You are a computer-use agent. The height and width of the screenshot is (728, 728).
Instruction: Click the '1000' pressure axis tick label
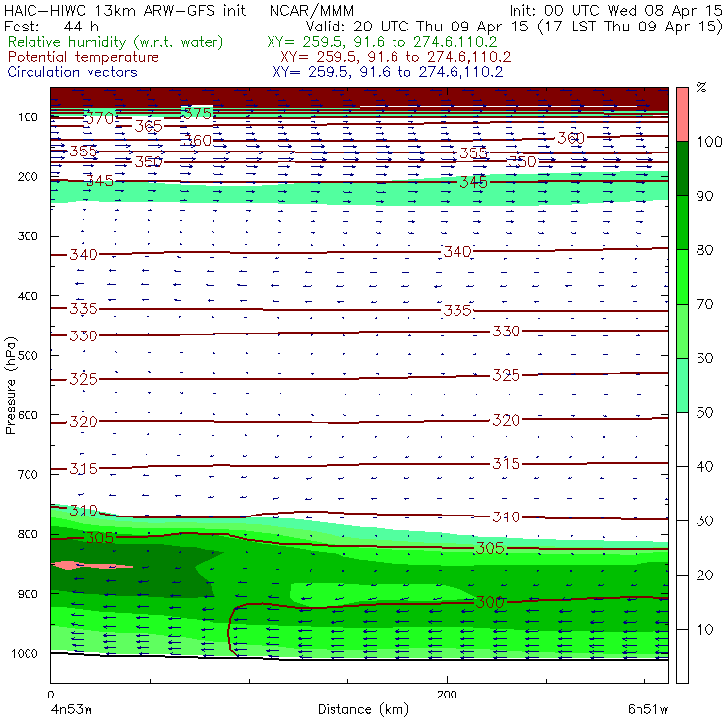(x=25, y=653)
